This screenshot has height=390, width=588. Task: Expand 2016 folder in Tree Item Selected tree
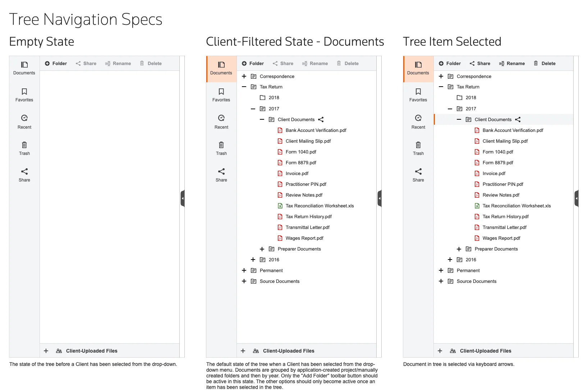click(450, 260)
